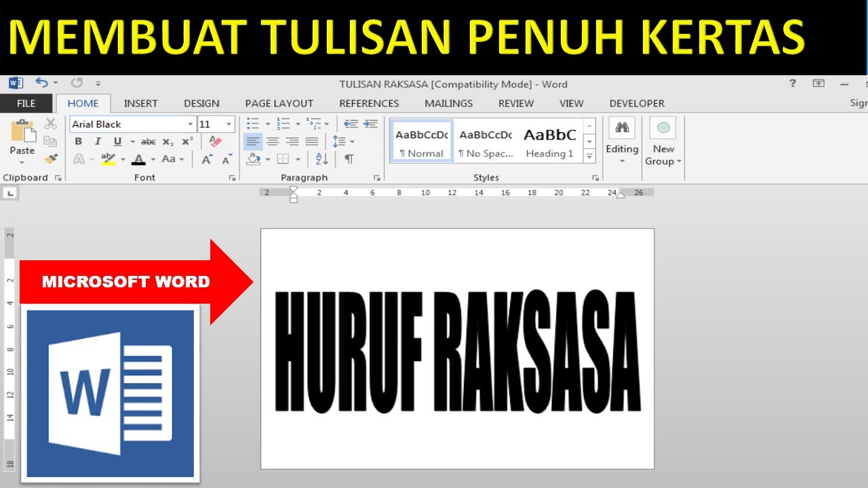Switch to the REFERENCES tab

coord(369,104)
